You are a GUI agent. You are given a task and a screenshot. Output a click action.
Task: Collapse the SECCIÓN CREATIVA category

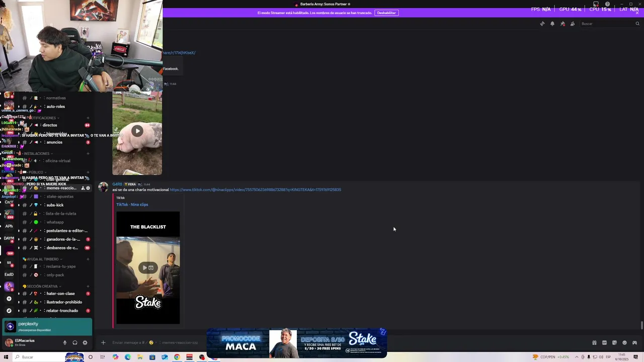pyautogui.click(x=41, y=287)
